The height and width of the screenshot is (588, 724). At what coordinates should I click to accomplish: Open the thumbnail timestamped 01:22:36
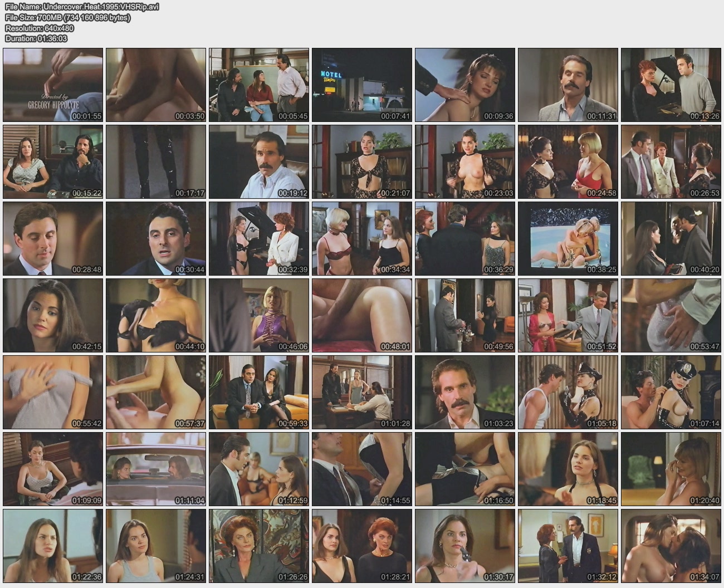coord(53,546)
